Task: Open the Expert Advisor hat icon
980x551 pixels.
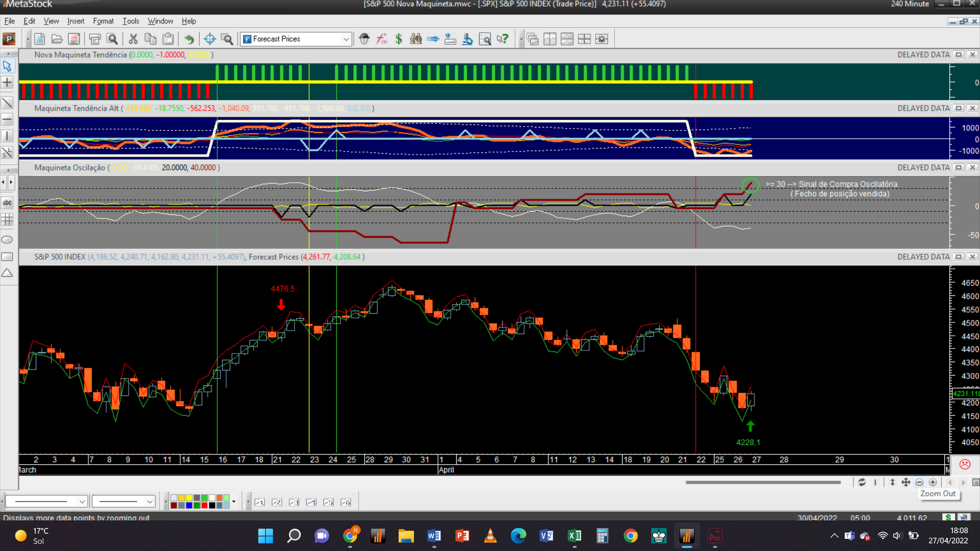Action: (x=364, y=39)
